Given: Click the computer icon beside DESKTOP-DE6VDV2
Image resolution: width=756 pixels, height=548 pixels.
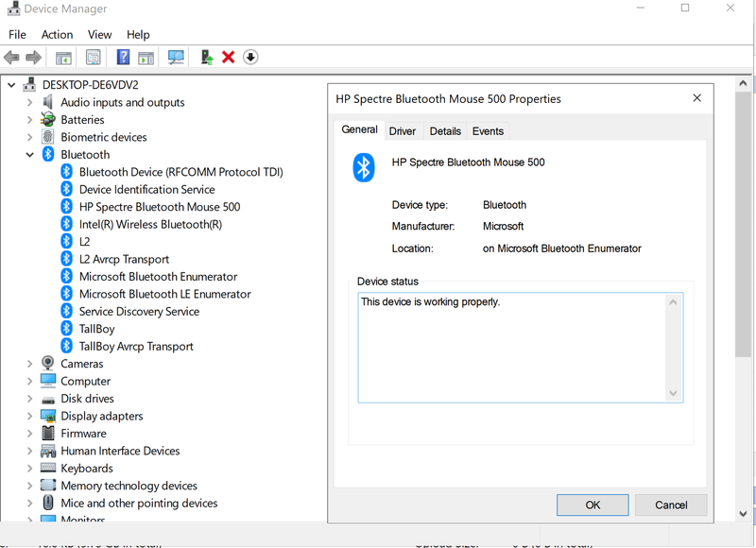Looking at the screenshot, I should point(29,84).
